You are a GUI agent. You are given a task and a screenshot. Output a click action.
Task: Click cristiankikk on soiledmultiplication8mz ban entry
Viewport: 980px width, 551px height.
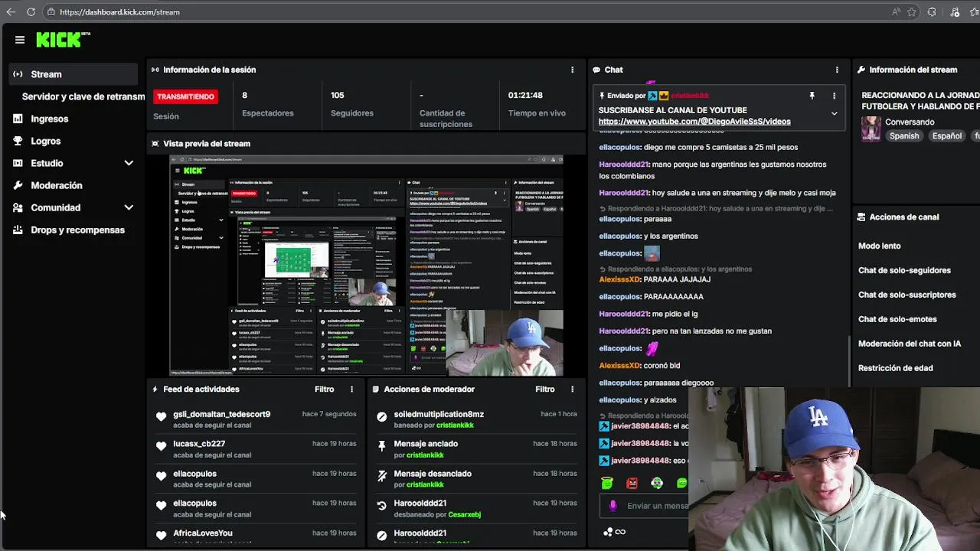455,425
